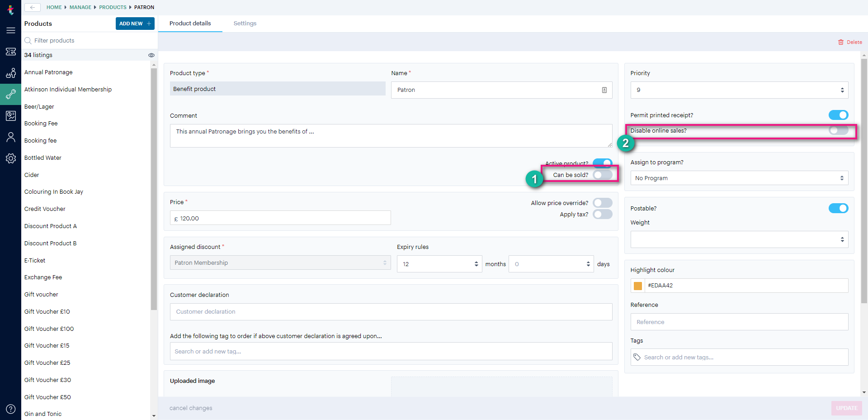Switch to Settings tab
Image resolution: width=868 pixels, height=420 pixels.
(245, 24)
